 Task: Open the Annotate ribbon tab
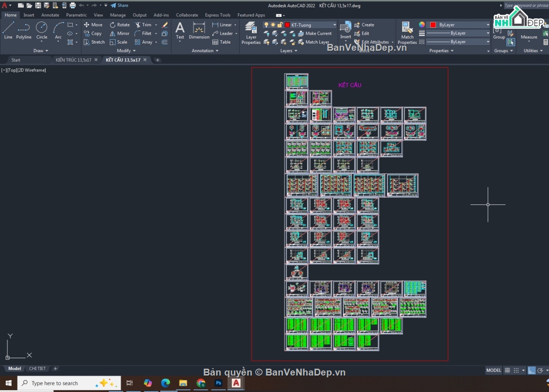click(50, 15)
